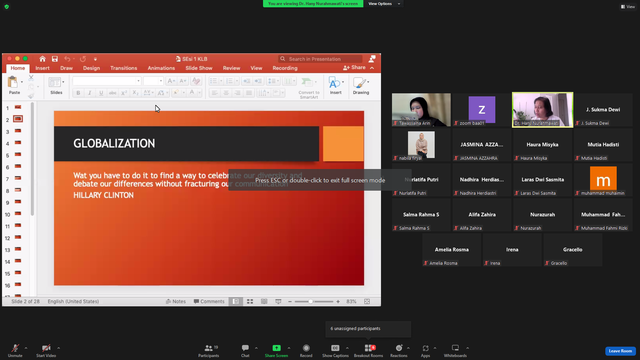Click the Undo arrow in PowerPoint
640x360 pixels.
pyautogui.click(x=67, y=59)
